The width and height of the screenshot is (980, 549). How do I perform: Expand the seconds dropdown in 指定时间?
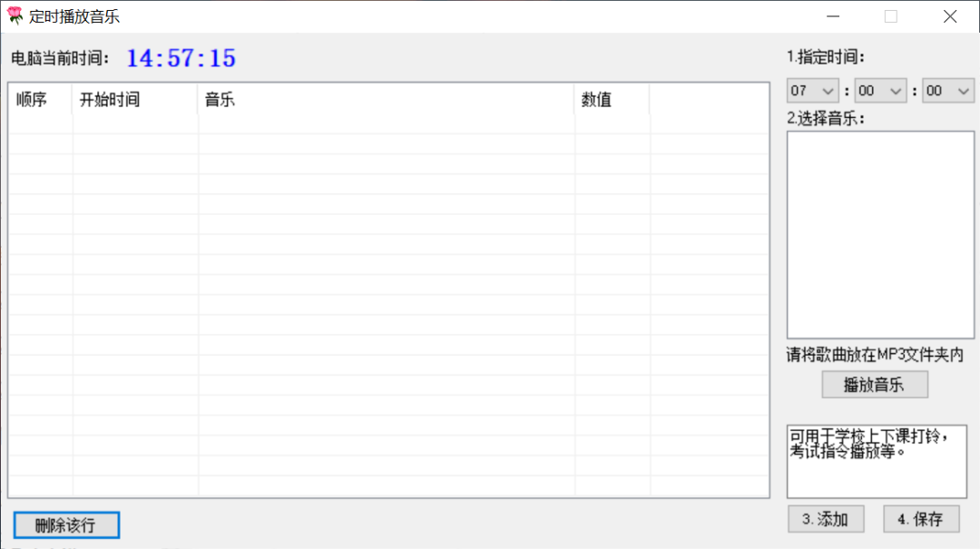click(947, 91)
